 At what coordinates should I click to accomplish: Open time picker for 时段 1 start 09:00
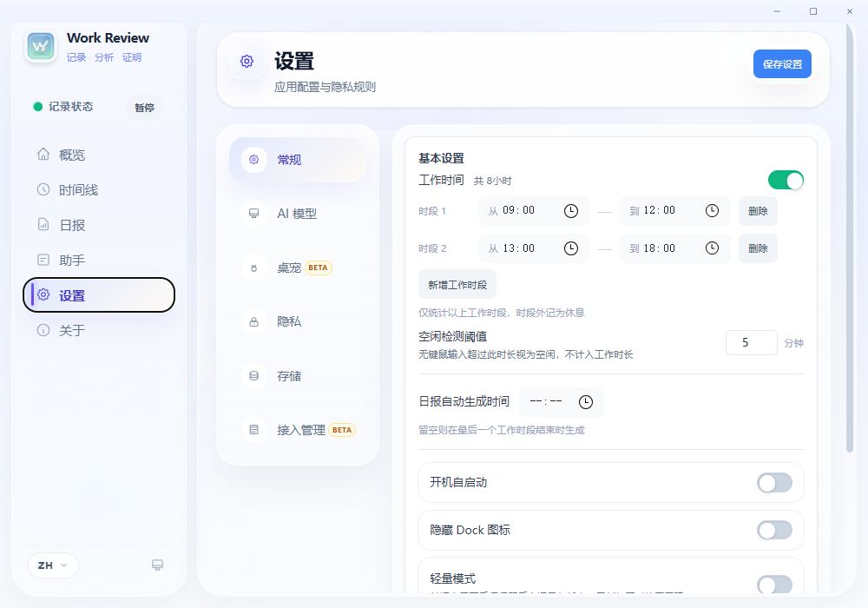571,211
